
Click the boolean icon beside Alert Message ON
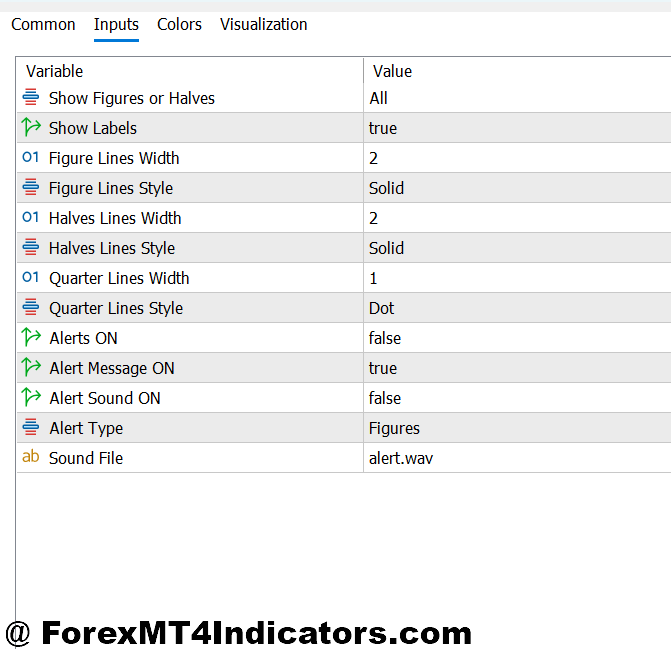coord(30,368)
